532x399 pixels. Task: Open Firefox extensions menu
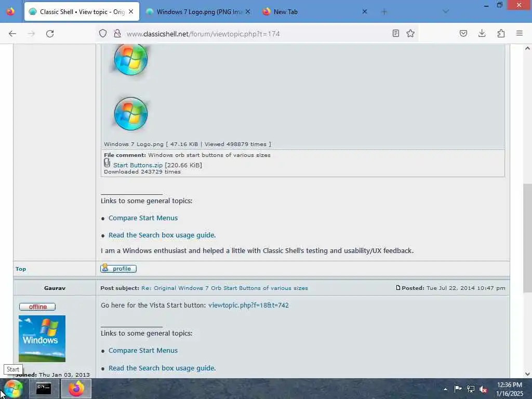pyautogui.click(x=501, y=33)
